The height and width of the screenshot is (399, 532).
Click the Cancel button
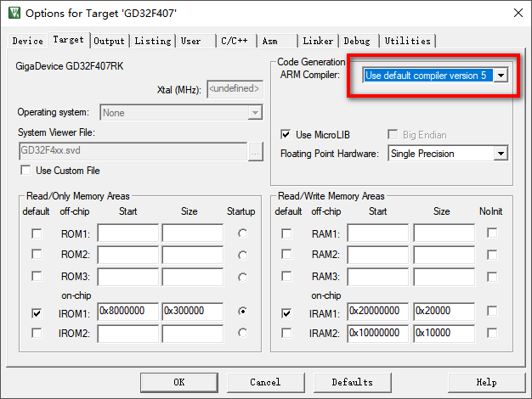[266, 382]
